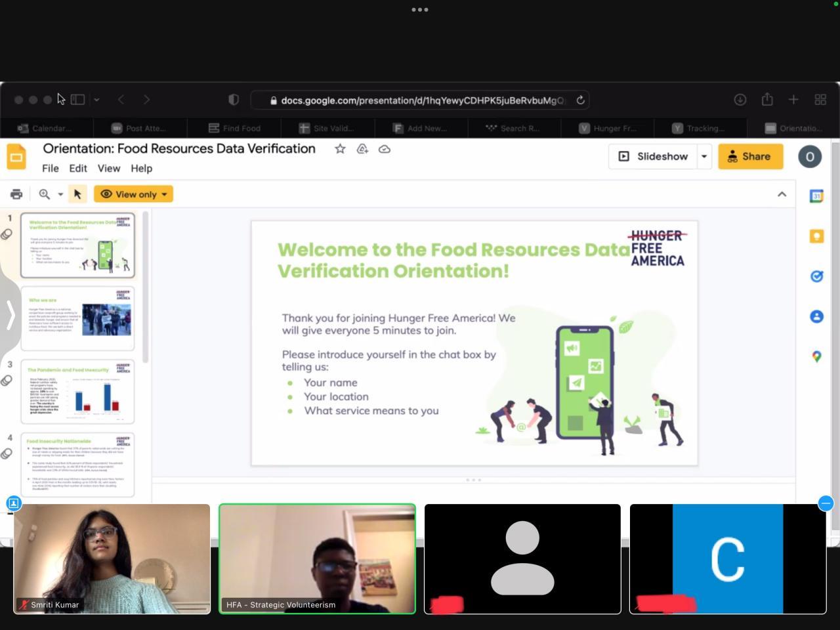This screenshot has width=840, height=630.
Task: Open the Contacts side panel
Action: coord(816,316)
